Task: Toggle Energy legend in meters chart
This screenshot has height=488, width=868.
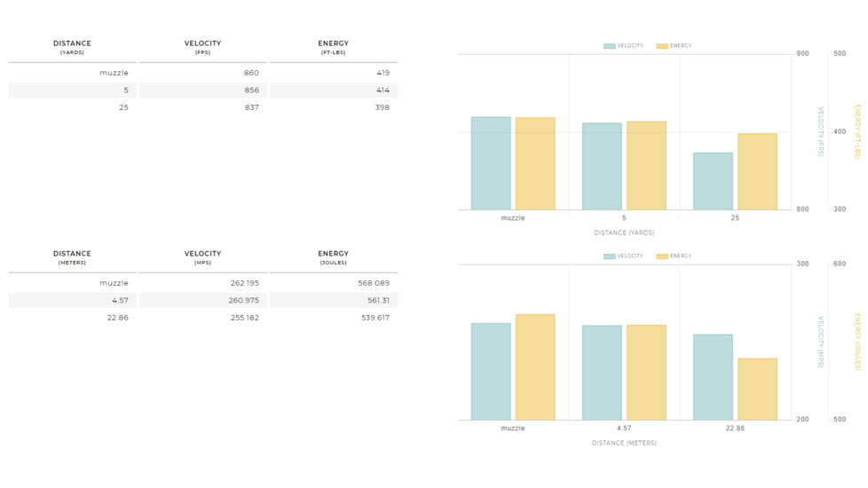Action: pyautogui.click(x=675, y=256)
